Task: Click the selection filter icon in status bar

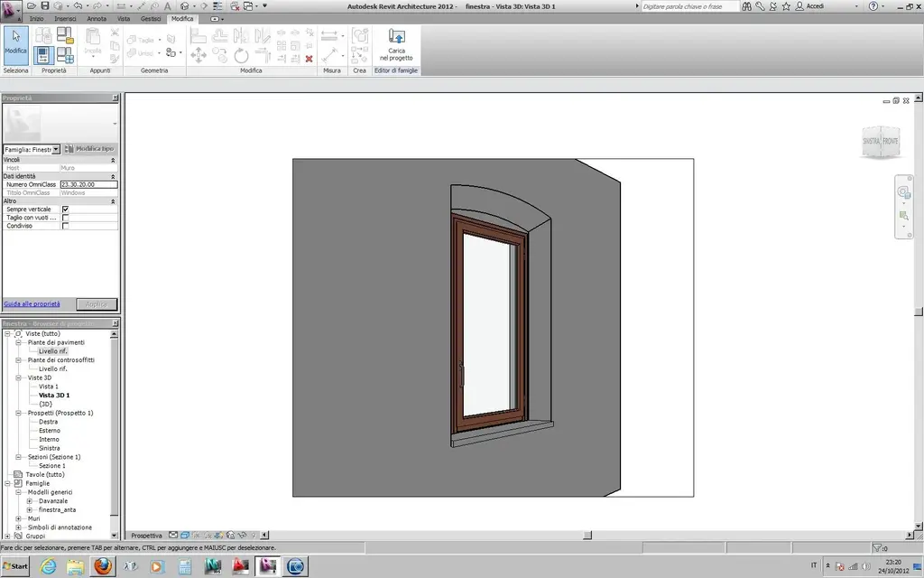Action: (x=877, y=548)
